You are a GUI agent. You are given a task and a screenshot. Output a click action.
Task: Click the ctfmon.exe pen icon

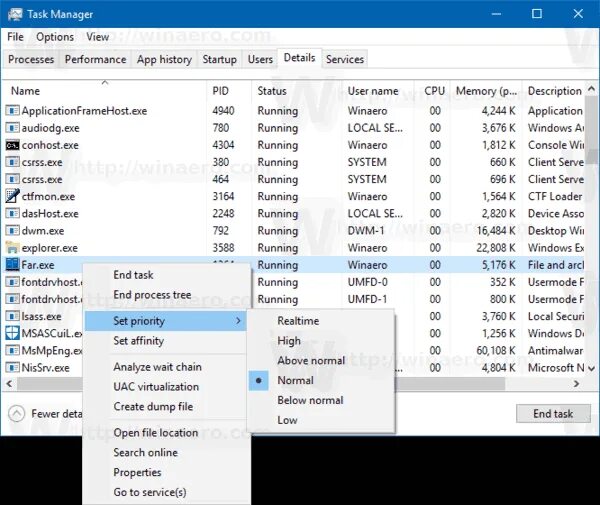[12, 196]
